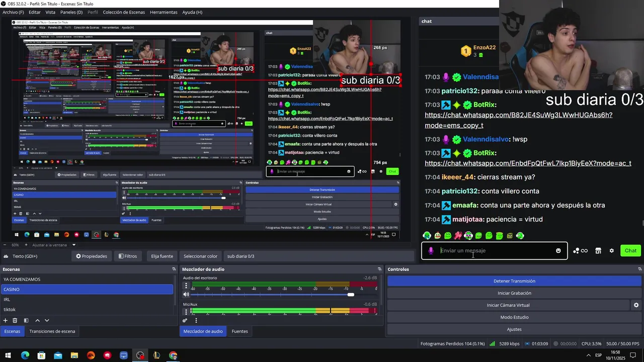Mute Audio del escritorio speaker icon

(186, 294)
